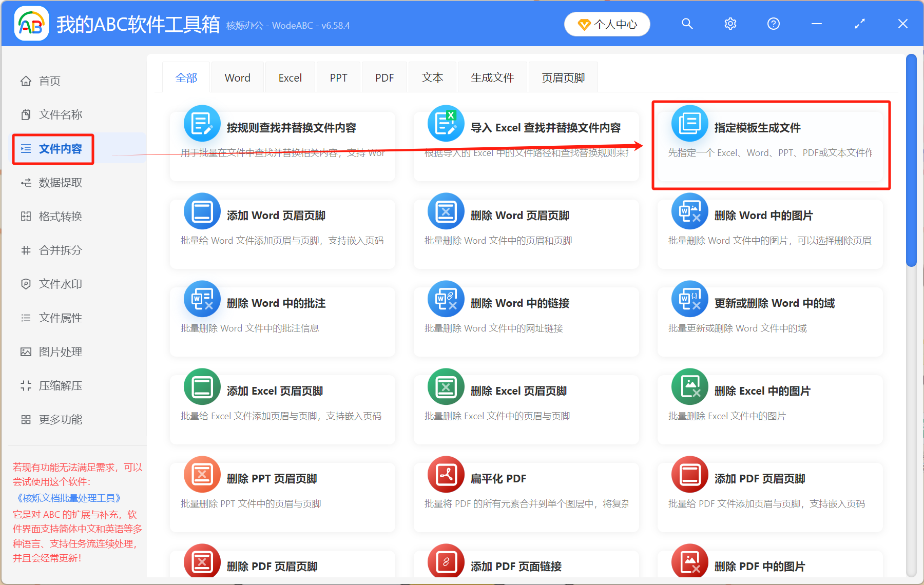Select the 导入 Excel 查找并替换文件内容 icon
The image size is (924, 585).
pos(446,123)
